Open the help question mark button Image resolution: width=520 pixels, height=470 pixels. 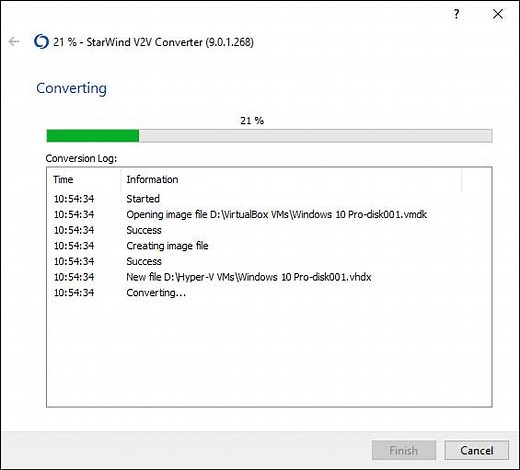(x=456, y=14)
